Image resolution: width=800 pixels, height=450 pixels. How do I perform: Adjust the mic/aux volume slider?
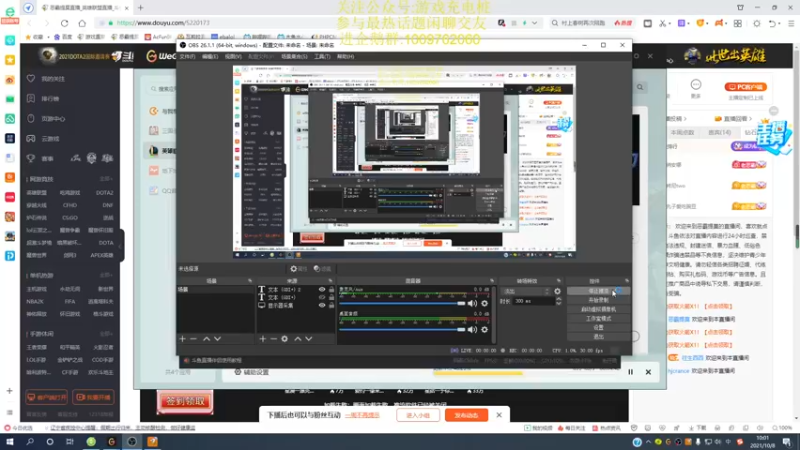point(402,304)
